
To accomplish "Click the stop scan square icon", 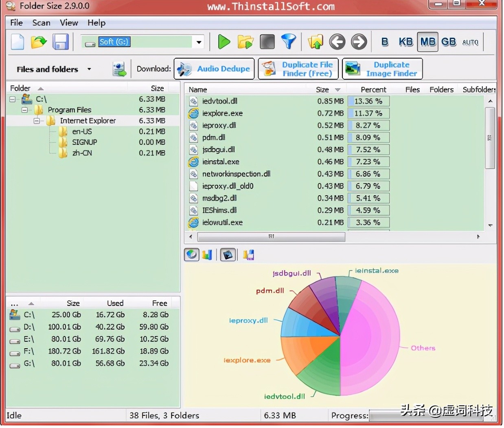I will pos(267,42).
